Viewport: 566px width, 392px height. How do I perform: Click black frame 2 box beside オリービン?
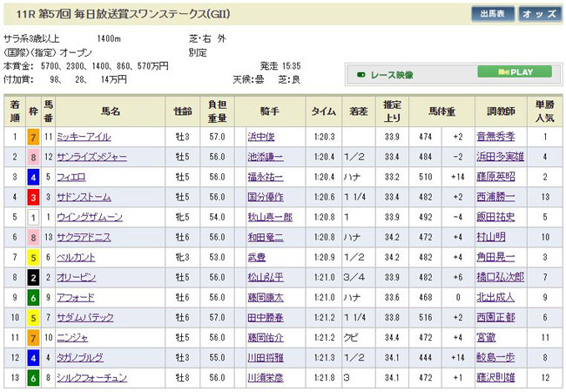point(33,277)
